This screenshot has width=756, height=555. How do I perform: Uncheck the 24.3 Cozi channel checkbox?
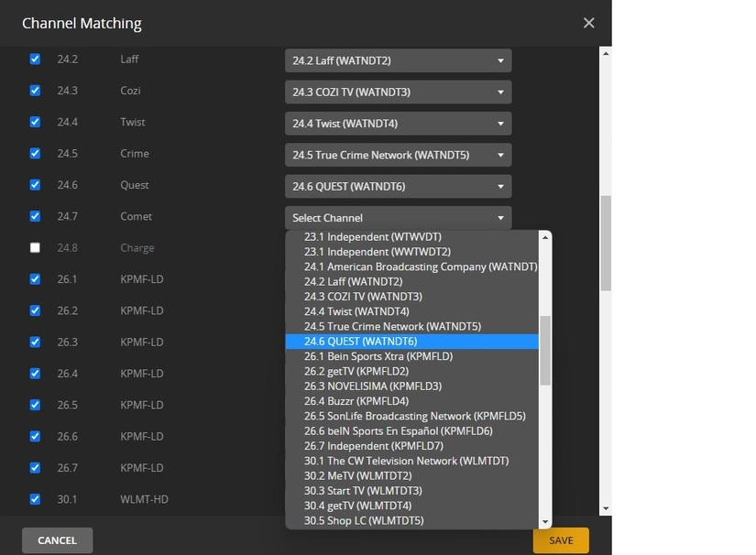coord(35,91)
